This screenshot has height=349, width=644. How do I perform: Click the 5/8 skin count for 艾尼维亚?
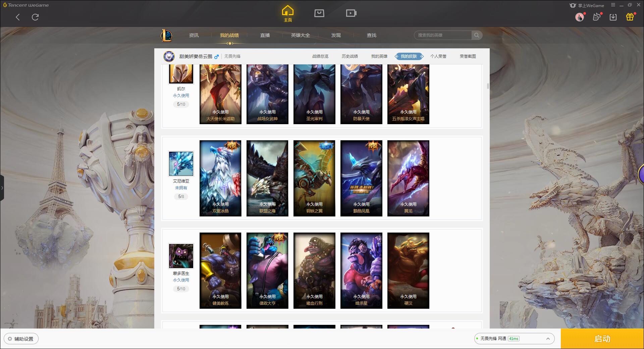[181, 197]
